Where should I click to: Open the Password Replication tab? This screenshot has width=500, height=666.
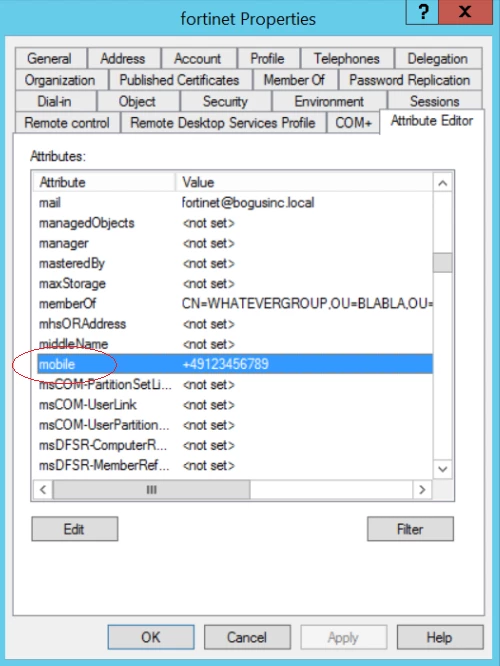point(410,80)
